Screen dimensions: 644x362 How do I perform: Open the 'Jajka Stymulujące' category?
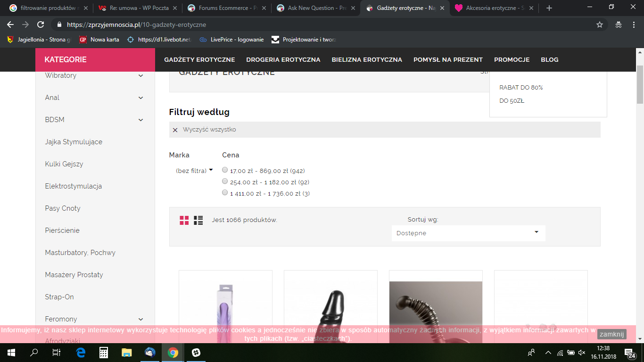[x=74, y=142]
